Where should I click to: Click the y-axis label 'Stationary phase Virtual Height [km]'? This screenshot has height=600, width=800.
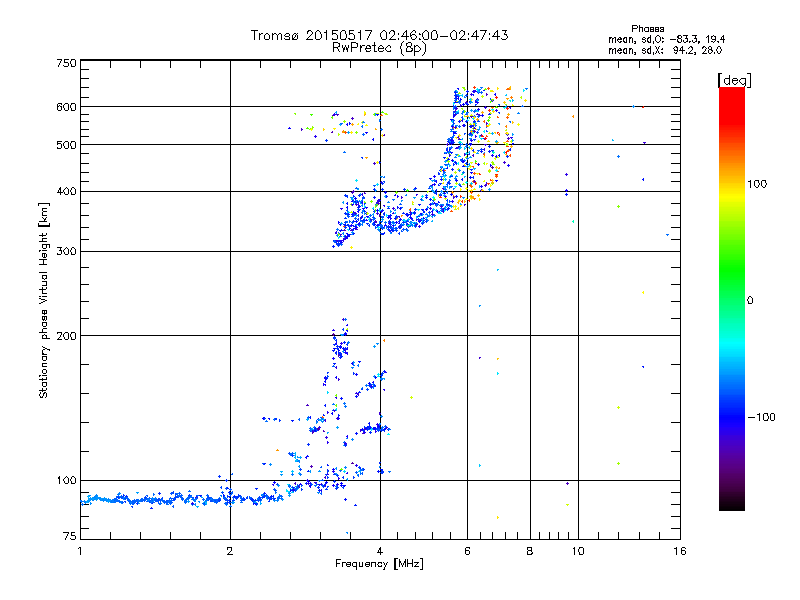point(44,300)
